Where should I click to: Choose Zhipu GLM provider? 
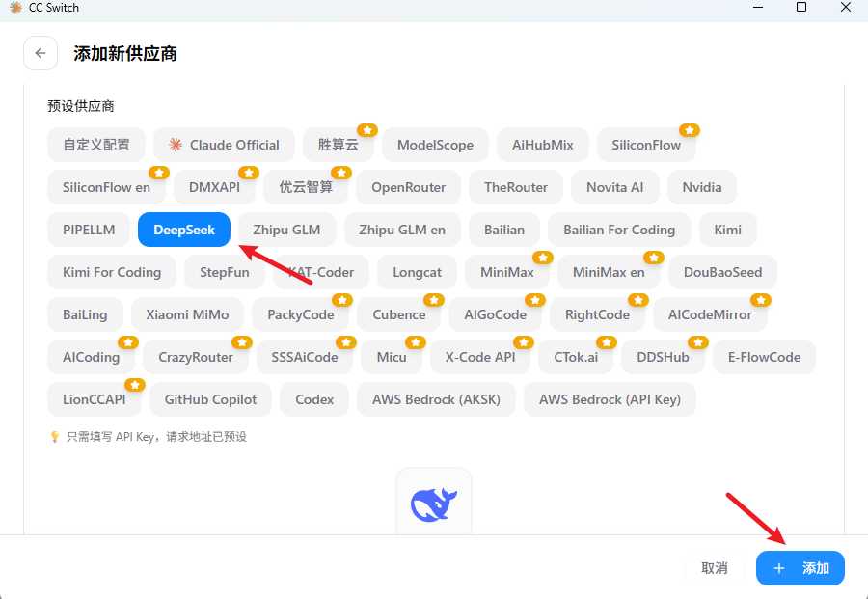point(286,230)
